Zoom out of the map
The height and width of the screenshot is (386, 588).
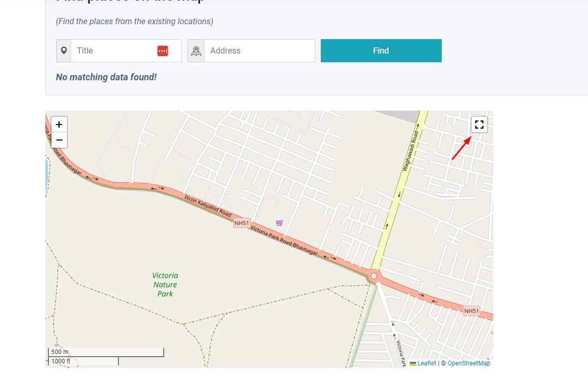(x=59, y=140)
